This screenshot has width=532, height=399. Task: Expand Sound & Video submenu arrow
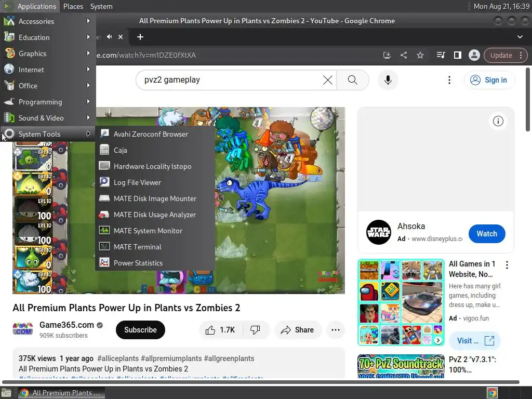tap(88, 118)
